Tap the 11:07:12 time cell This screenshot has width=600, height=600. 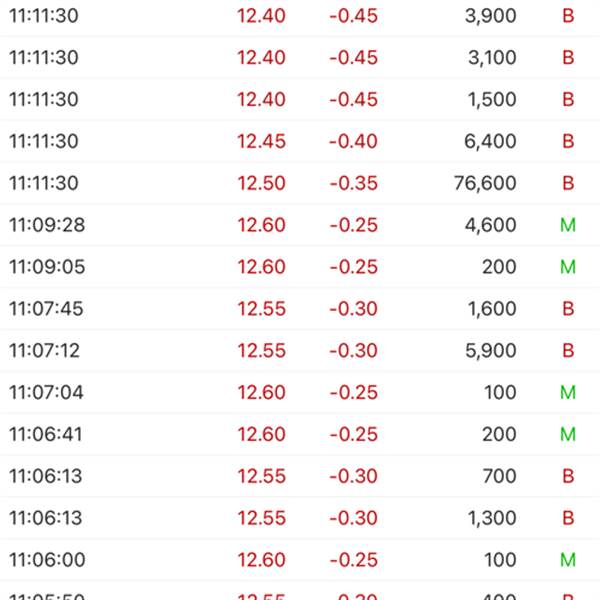44,351
